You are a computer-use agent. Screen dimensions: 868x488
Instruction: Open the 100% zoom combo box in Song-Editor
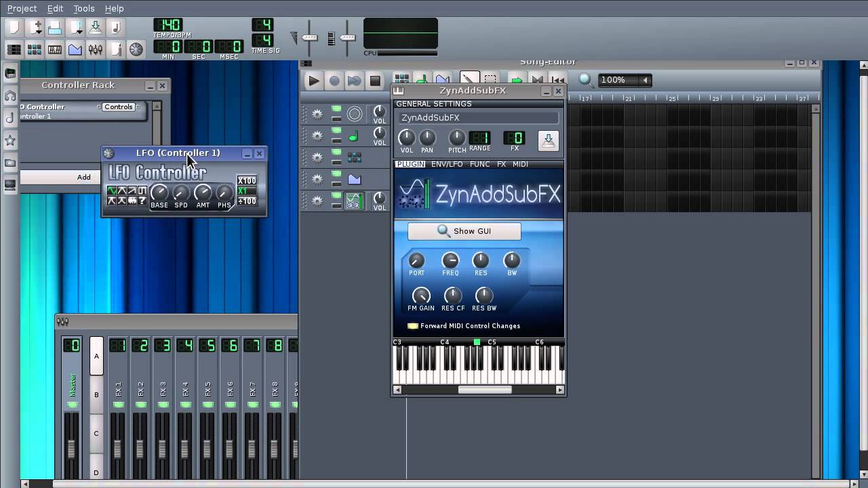point(624,80)
